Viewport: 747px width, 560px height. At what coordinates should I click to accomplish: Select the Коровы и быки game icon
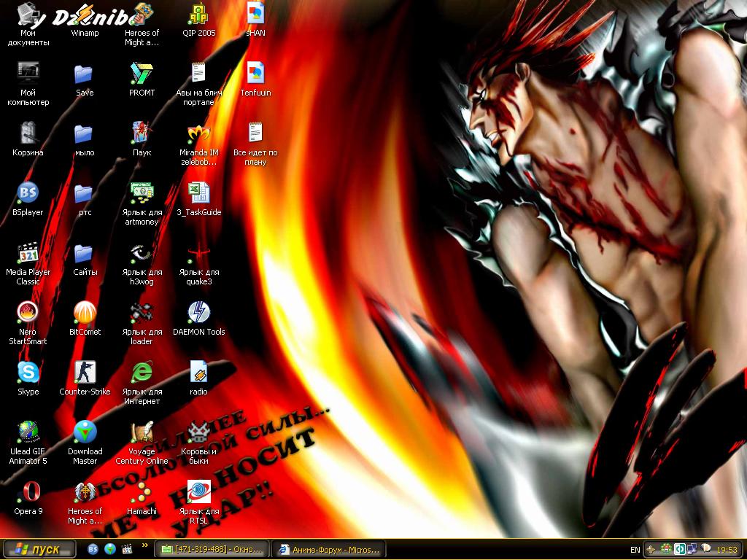pyautogui.click(x=198, y=443)
